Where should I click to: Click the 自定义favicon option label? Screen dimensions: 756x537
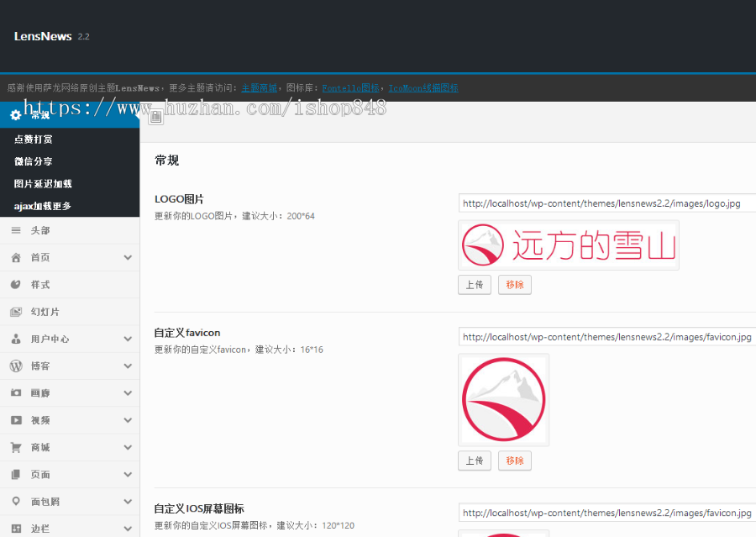point(187,333)
